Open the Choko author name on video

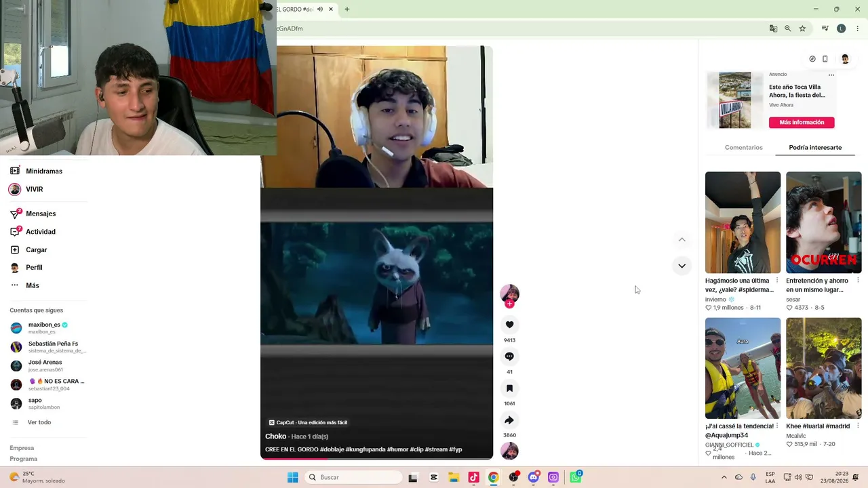coord(275,436)
